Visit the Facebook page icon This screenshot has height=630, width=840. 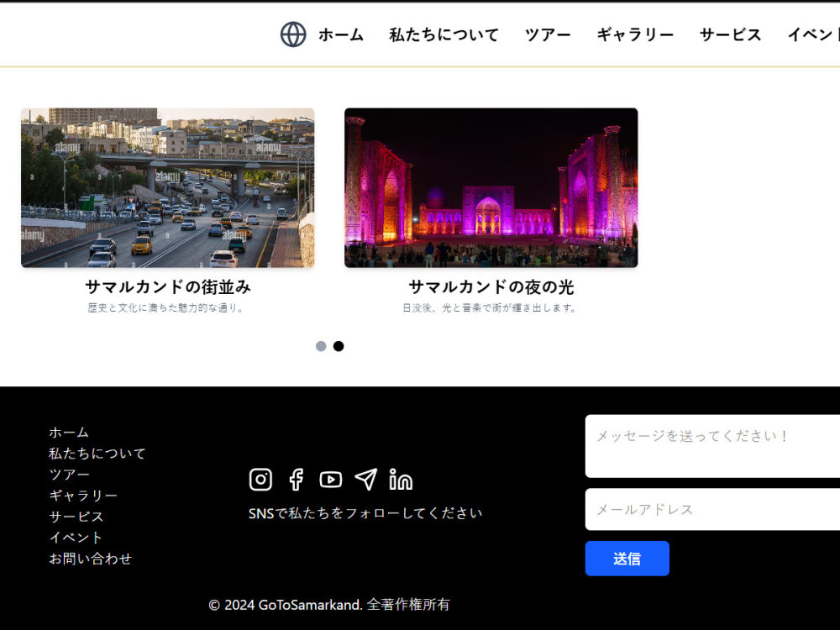point(297,480)
